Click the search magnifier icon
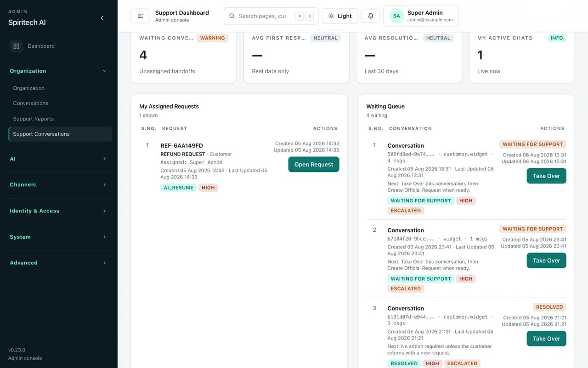Viewport: 588px width, 368px height. coord(232,16)
